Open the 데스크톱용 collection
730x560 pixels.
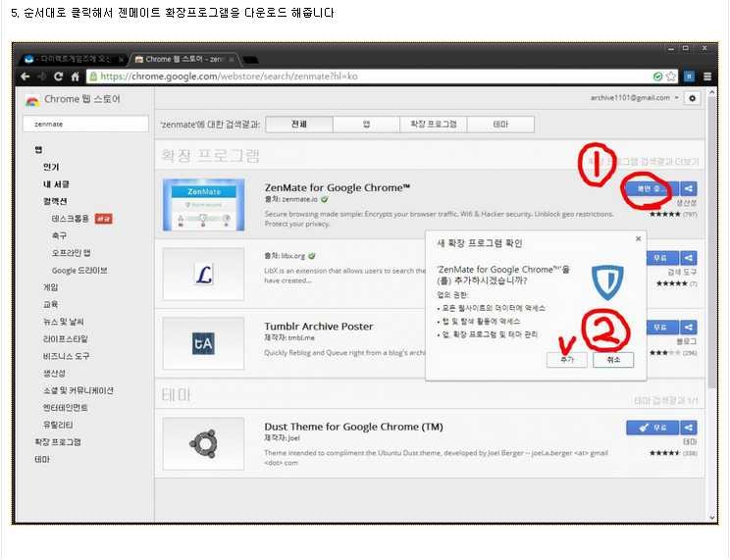click(x=70, y=219)
